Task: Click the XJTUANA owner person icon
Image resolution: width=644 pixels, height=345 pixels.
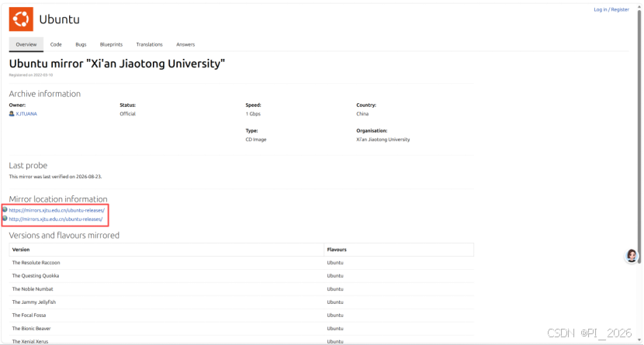Action: [12, 114]
